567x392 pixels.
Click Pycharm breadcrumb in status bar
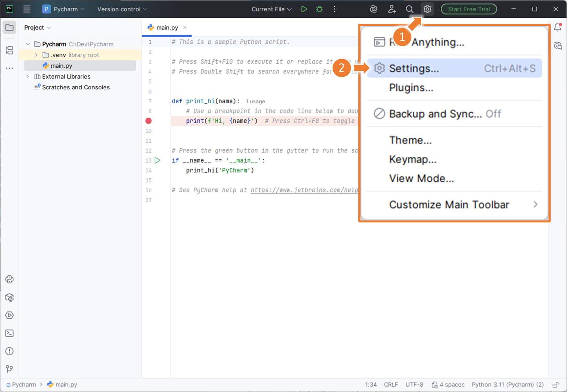(x=21, y=385)
